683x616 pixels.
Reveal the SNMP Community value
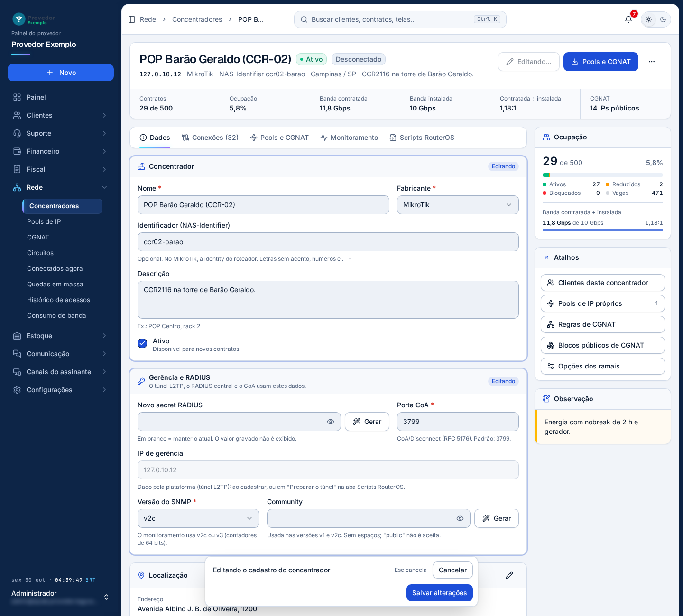pyautogui.click(x=460, y=518)
